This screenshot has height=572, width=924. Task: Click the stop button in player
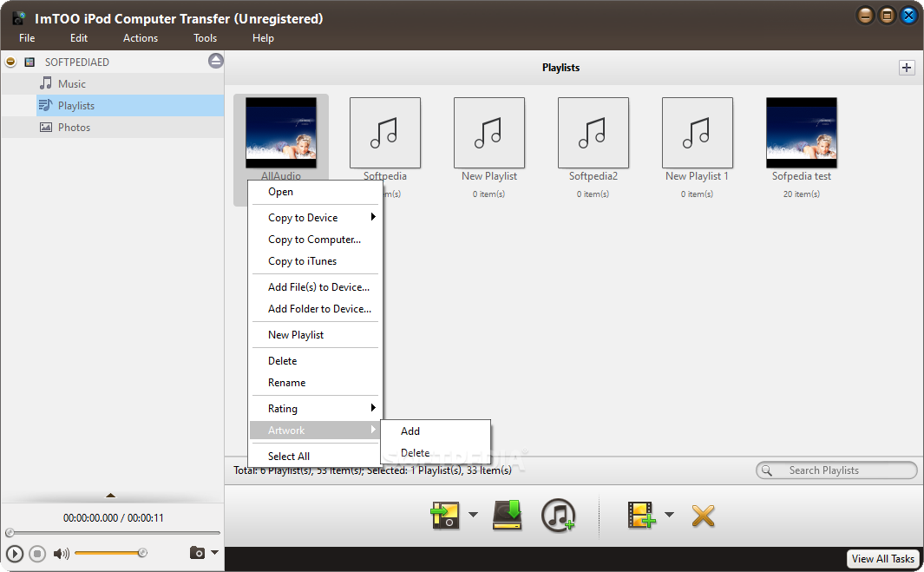point(37,554)
